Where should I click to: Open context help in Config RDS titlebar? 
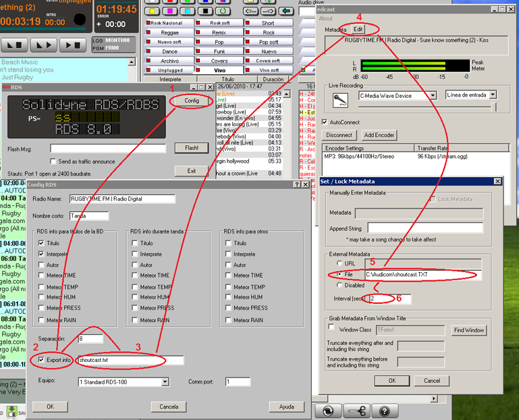297,184
